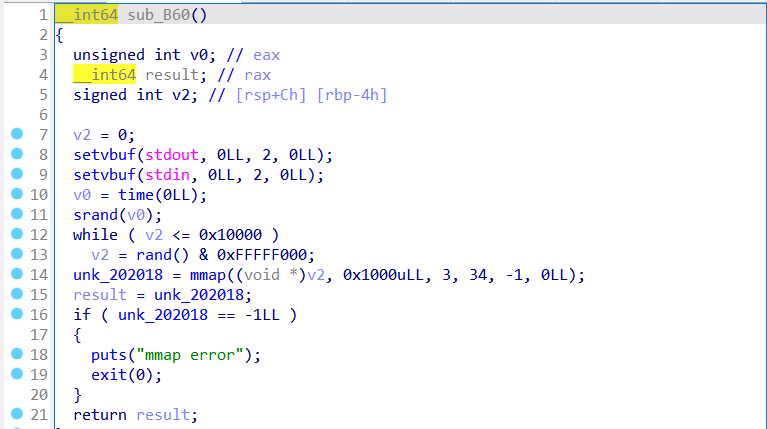
Task: Click (void *) cast in mmap call
Action: pos(271,275)
